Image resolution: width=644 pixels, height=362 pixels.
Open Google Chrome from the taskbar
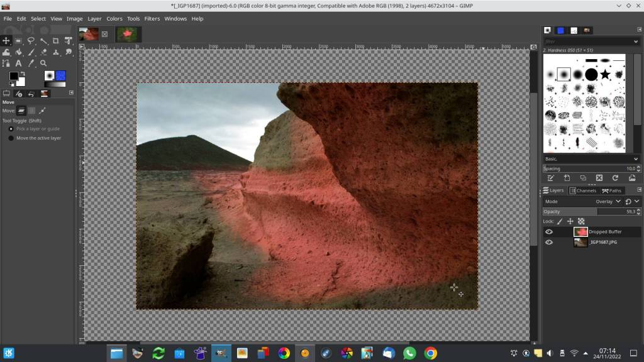(430, 353)
